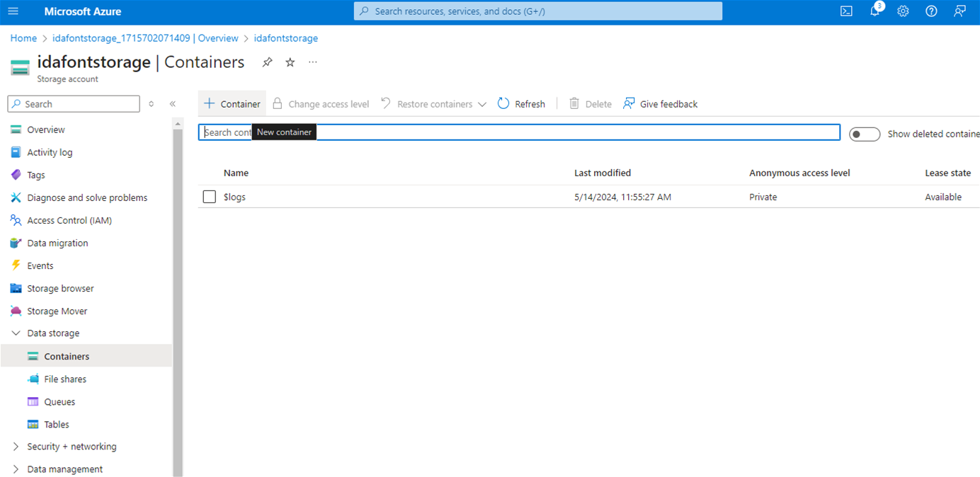Open the idafontstorage_1715702071409 Overview breadcrumb
Image resolution: width=980 pixels, height=477 pixels.
pos(145,38)
